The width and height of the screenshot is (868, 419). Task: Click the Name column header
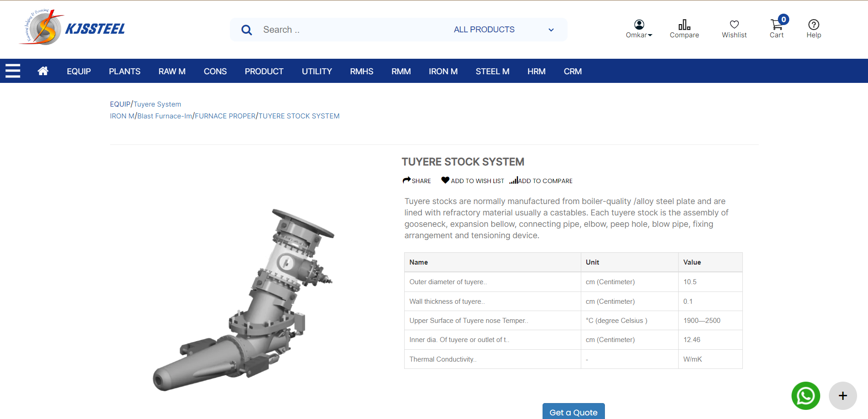click(x=492, y=262)
